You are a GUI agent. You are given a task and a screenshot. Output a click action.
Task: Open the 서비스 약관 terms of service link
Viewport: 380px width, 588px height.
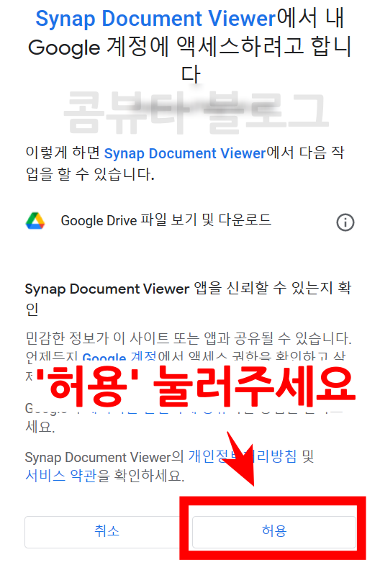tap(61, 476)
